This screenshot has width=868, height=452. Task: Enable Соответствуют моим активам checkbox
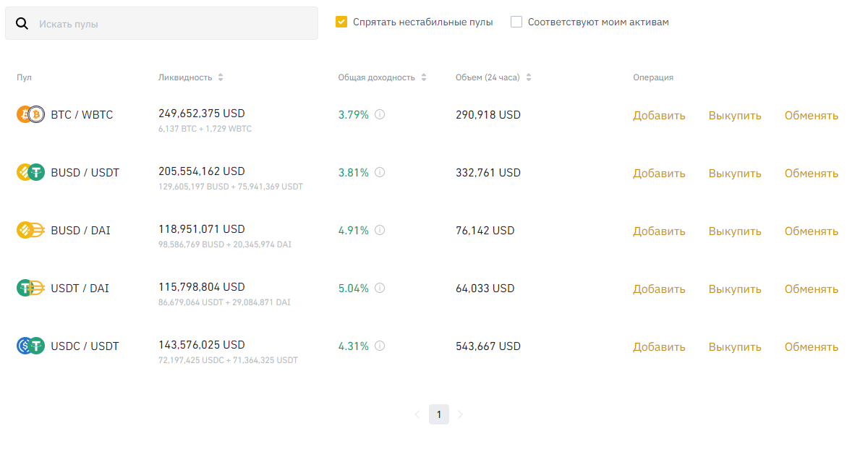point(516,22)
